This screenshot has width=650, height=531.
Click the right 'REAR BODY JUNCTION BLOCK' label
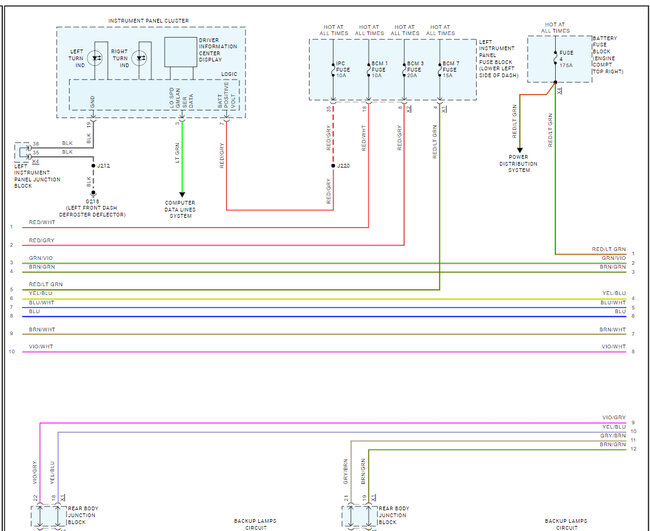[x=394, y=515]
